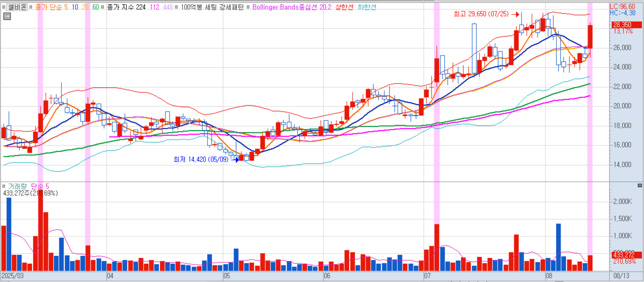
Task: Click the 최저 14,420 (05/09) annotation
Action: (x=201, y=159)
